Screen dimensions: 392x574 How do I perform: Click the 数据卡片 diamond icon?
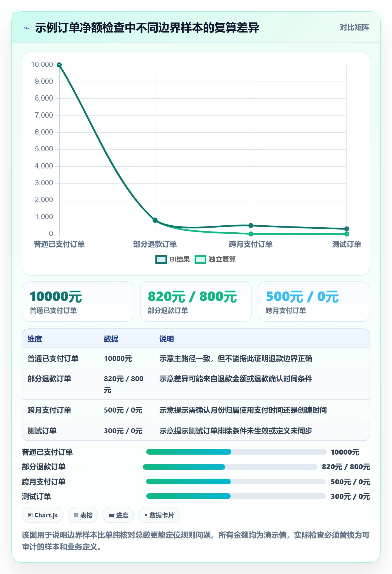tap(146, 515)
